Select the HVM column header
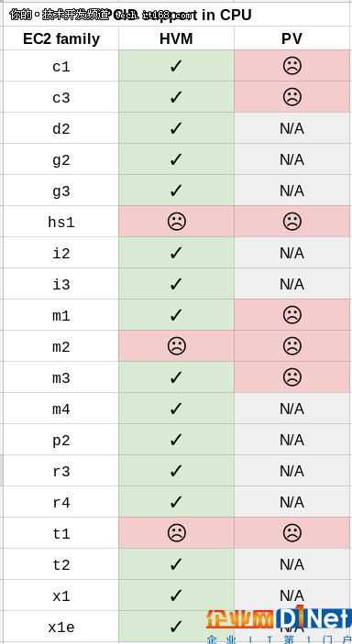 click(176, 38)
